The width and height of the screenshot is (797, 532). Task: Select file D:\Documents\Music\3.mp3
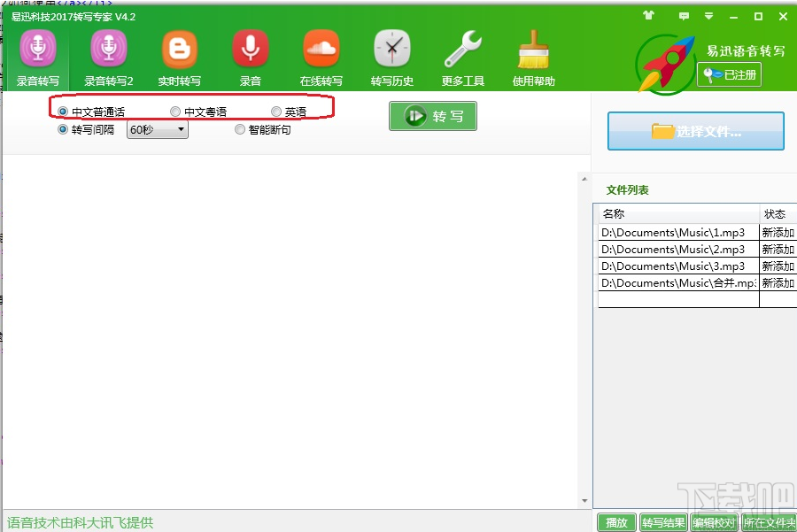tap(678, 266)
